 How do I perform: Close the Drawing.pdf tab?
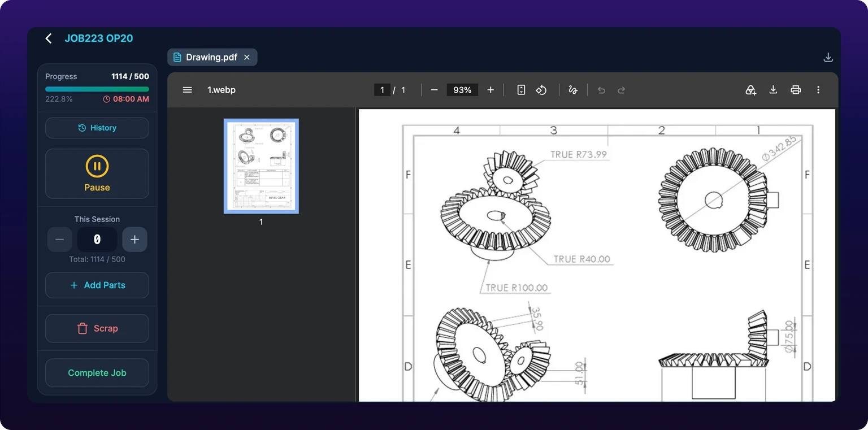(x=246, y=57)
